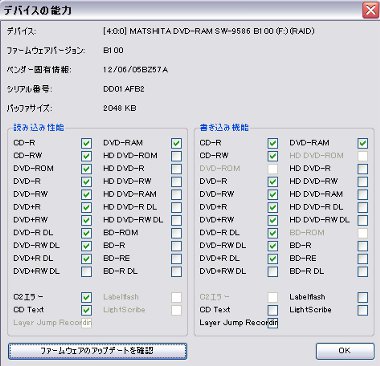
Task: Toggle Labelflash checkbox in write capabilities
Action: point(363,297)
